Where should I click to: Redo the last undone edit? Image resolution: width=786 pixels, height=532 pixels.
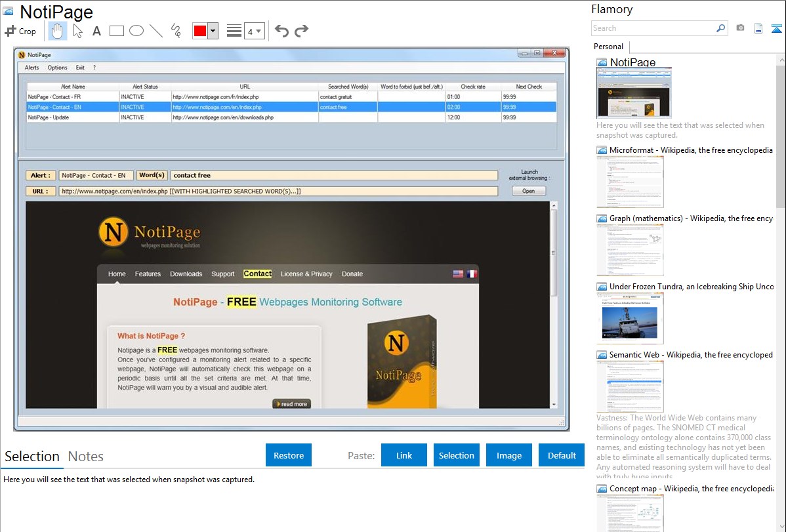pos(301,31)
